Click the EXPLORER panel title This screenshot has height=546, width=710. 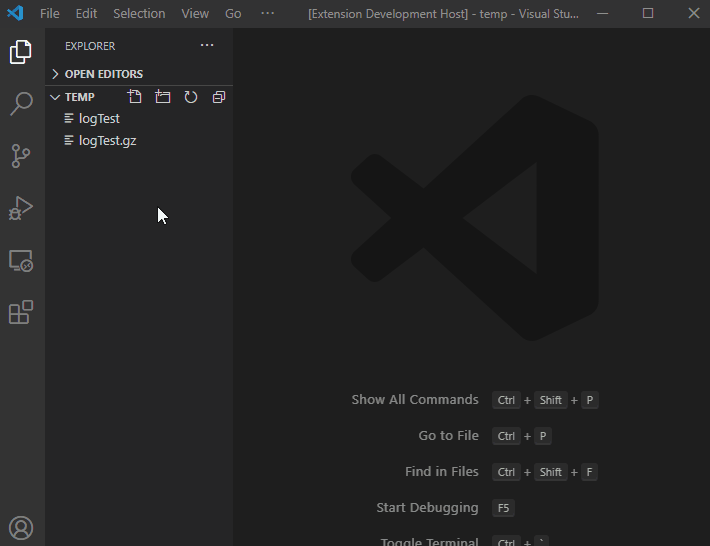[90, 46]
